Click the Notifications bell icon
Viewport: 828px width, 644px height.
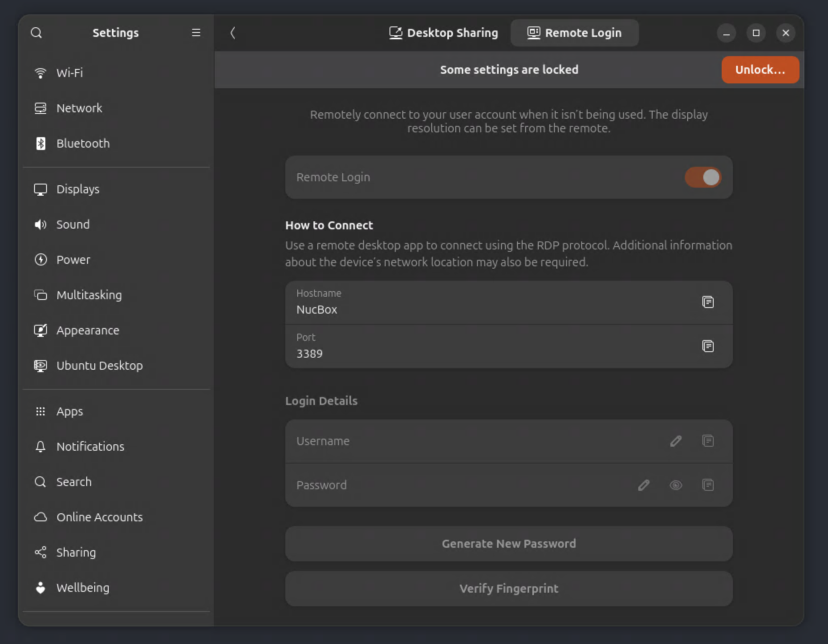coord(41,447)
